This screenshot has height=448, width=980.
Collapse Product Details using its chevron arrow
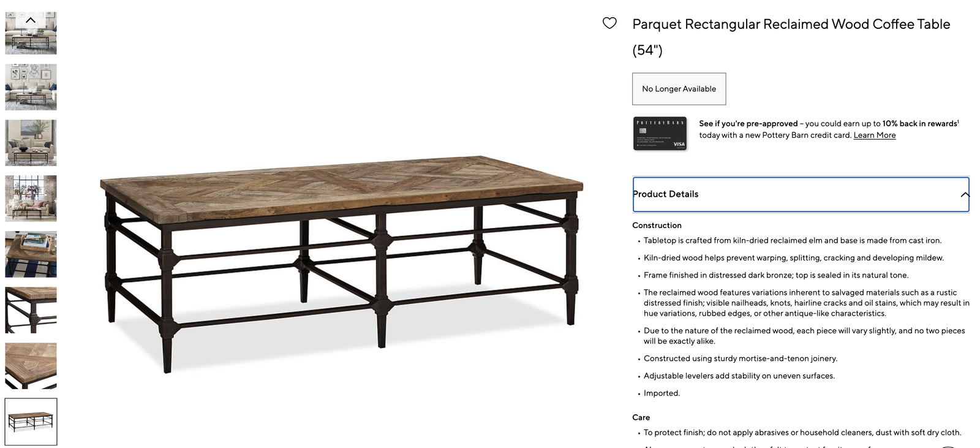(x=965, y=195)
